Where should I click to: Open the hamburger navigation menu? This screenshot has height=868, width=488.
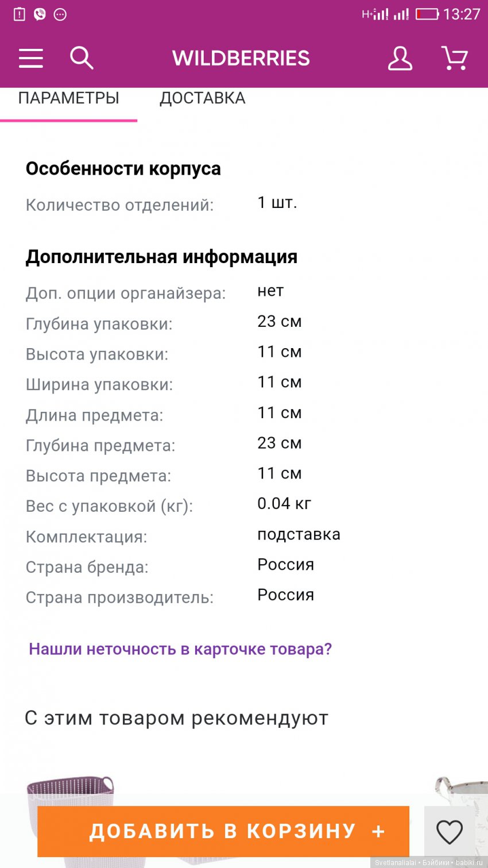click(31, 58)
